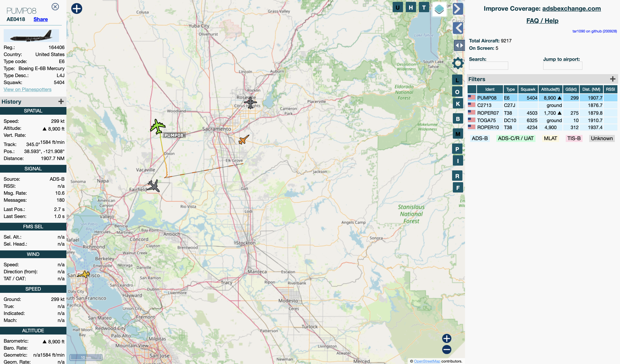
Task: Toggle the P map button
Action: (x=457, y=149)
